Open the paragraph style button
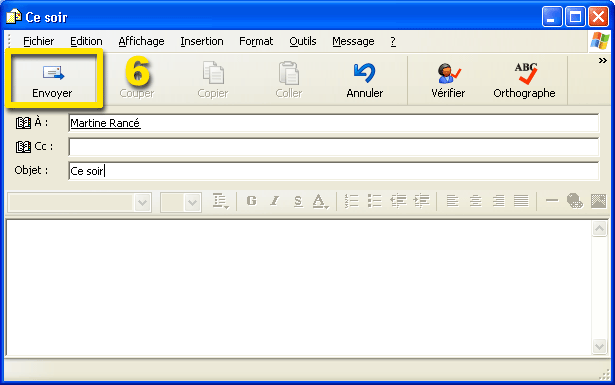This screenshot has height=385, width=615. click(220, 201)
